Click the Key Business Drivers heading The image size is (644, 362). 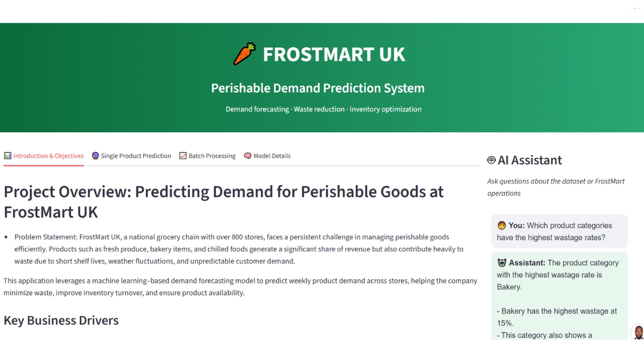coord(61,320)
